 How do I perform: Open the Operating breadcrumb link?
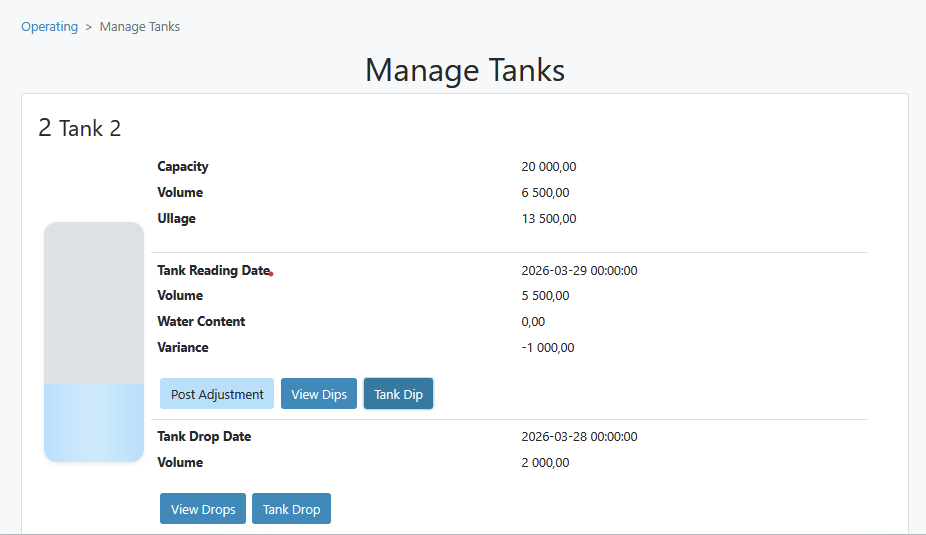pos(50,27)
